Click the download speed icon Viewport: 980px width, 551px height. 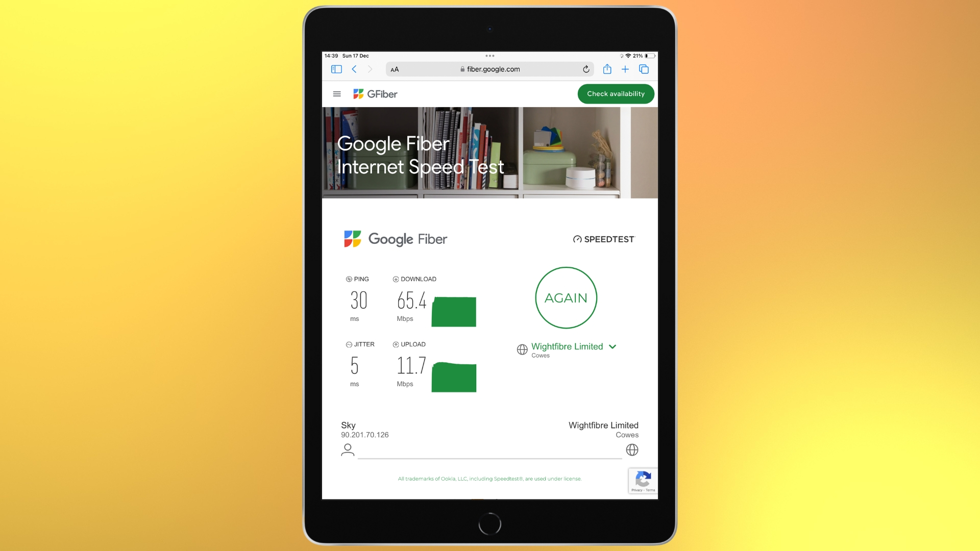click(395, 279)
